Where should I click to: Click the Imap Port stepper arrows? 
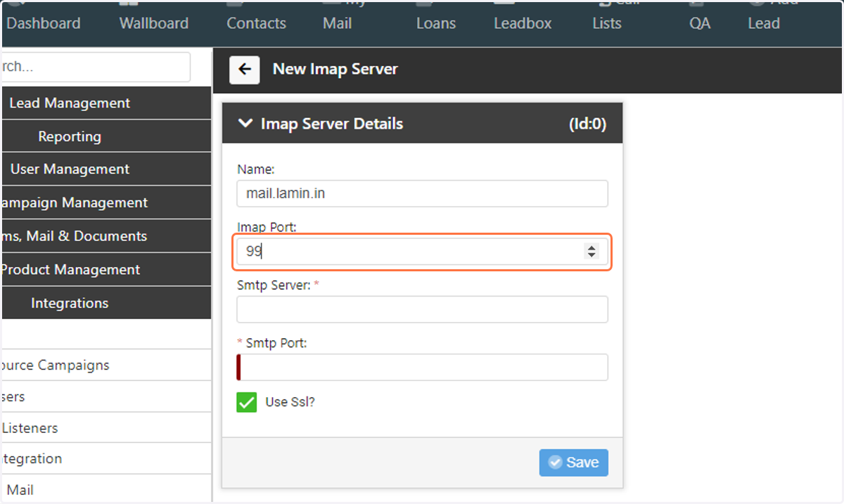coord(592,252)
